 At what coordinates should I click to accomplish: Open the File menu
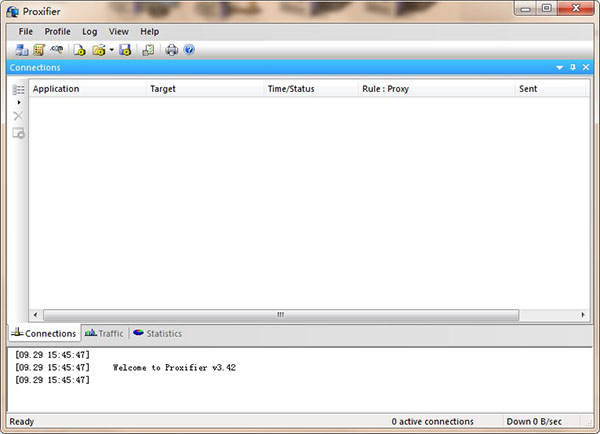click(26, 31)
